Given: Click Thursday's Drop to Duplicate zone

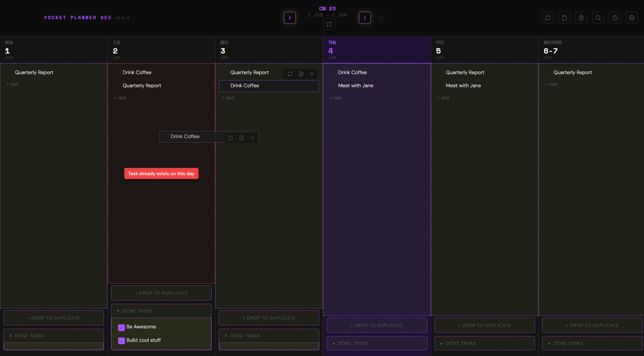Looking at the screenshot, I should point(377,325).
